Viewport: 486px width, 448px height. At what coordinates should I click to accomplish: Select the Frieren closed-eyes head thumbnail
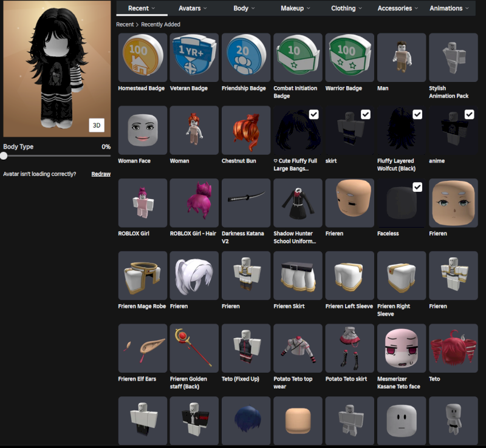click(x=350, y=203)
